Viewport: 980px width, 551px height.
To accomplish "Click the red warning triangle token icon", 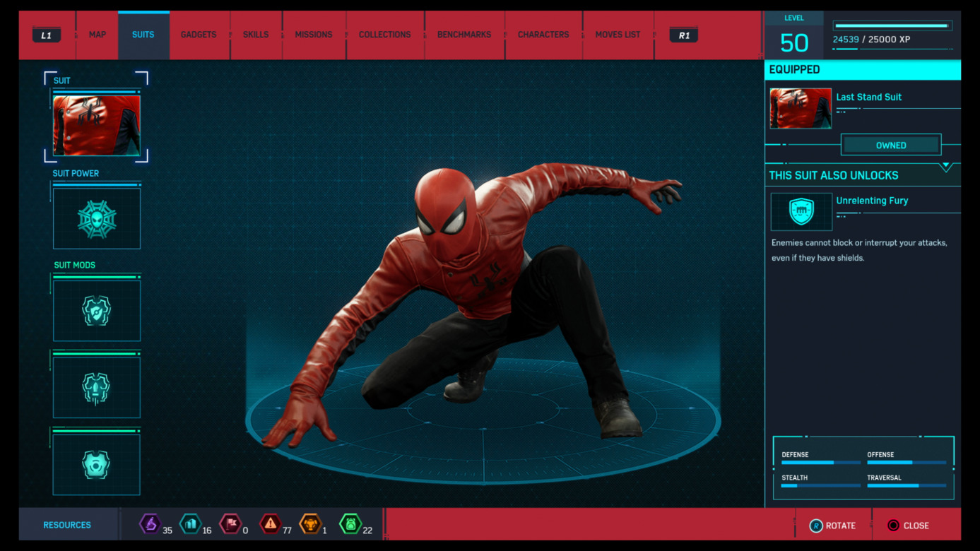I will point(270,524).
